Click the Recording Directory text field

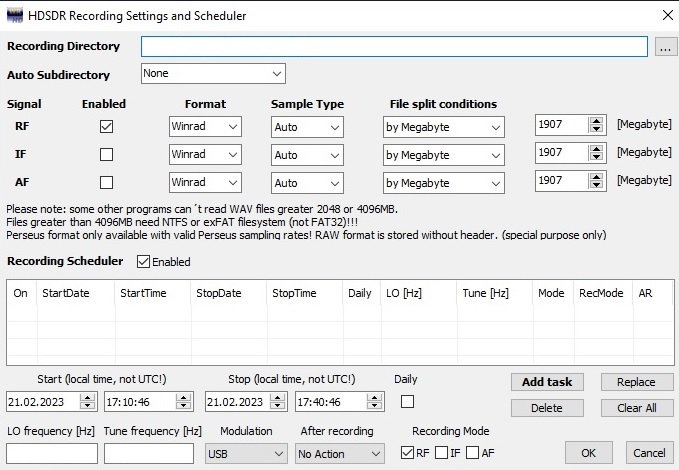[394, 46]
